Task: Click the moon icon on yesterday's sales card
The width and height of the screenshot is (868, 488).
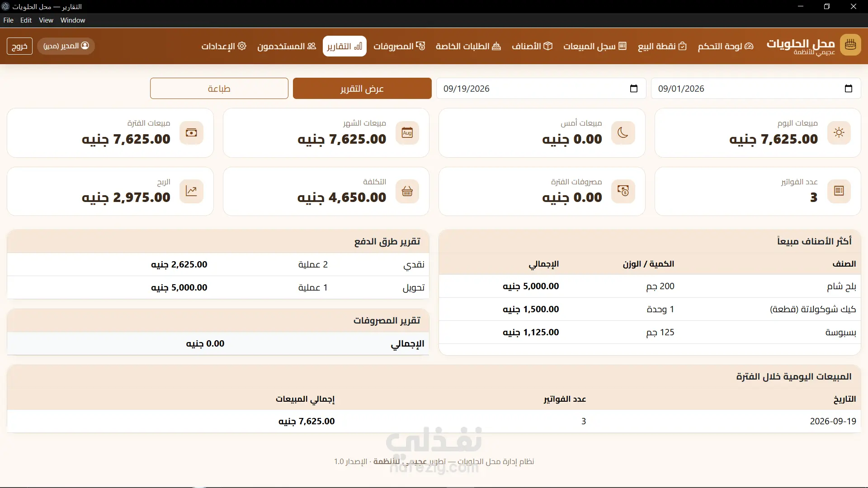Action: pos(623,132)
